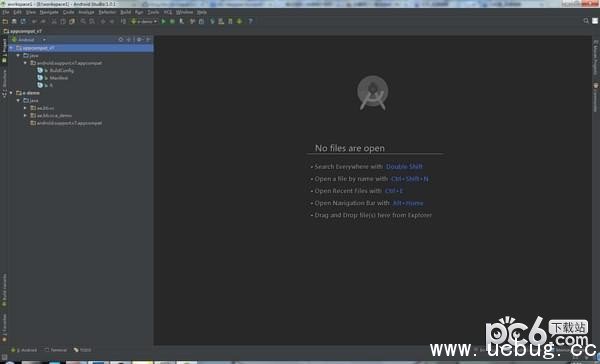Click the Find toolbar icon
This screenshot has width=600, height=364.
pos(83,21)
